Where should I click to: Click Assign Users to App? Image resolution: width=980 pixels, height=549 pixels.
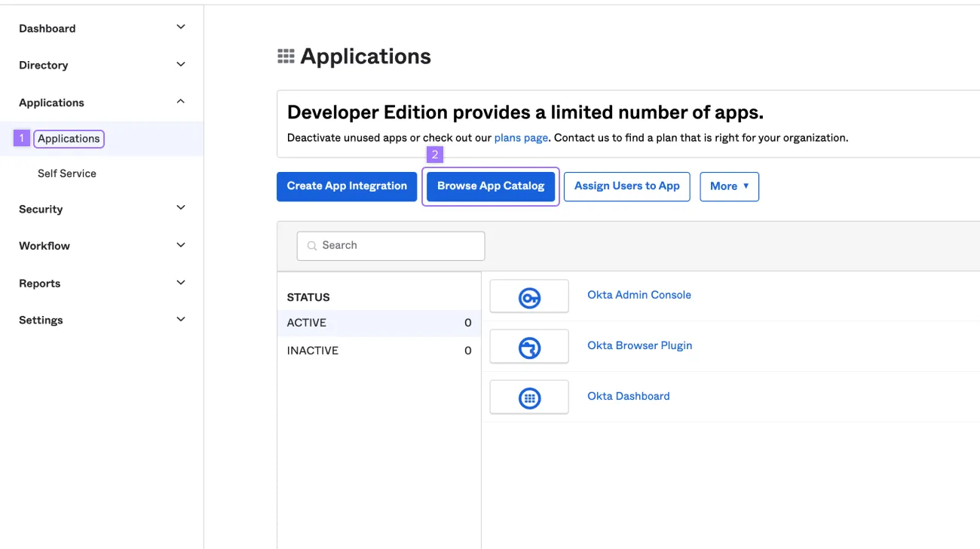point(626,186)
